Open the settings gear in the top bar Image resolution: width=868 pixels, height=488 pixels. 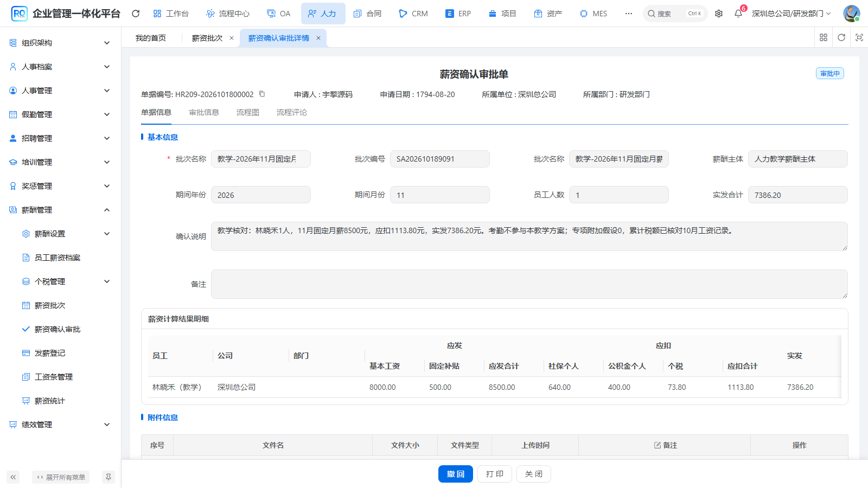(719, 14)
